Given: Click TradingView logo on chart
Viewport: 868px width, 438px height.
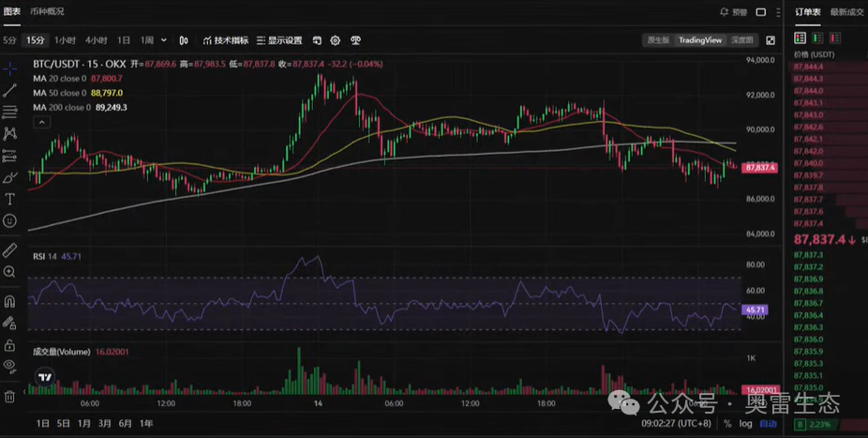Looking at the screenshot, I should click(45, 377).
